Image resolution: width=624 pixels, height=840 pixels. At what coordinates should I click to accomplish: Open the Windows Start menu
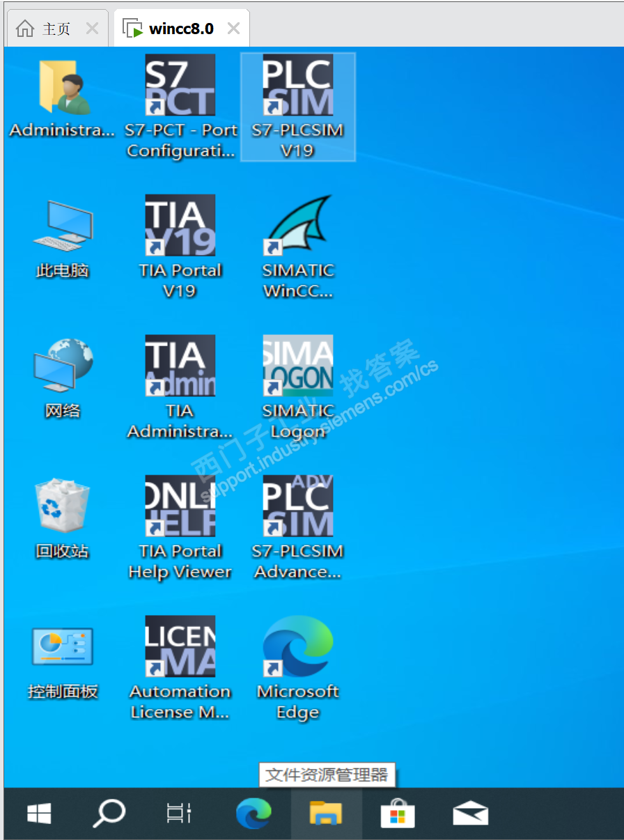(39, 813)
